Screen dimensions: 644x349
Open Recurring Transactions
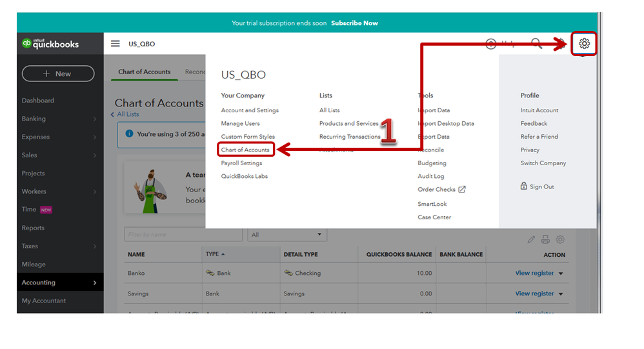[x=350, y=136]
